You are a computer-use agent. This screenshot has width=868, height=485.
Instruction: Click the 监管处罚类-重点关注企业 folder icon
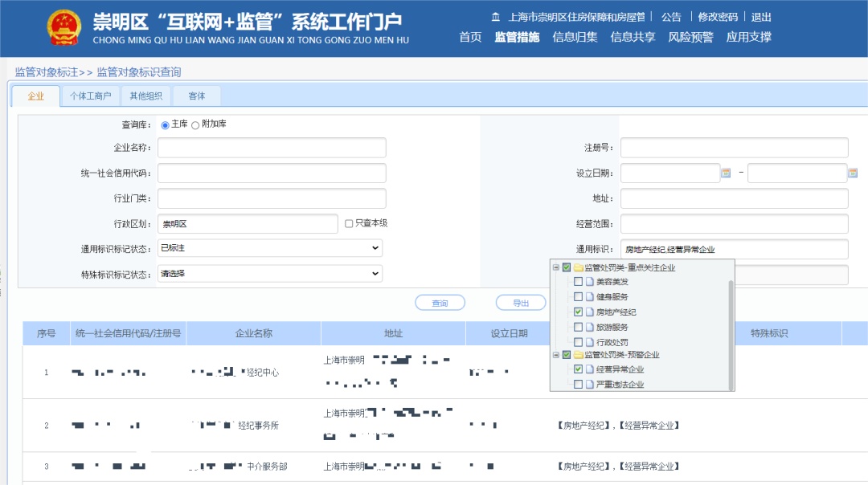click(578, 267)
